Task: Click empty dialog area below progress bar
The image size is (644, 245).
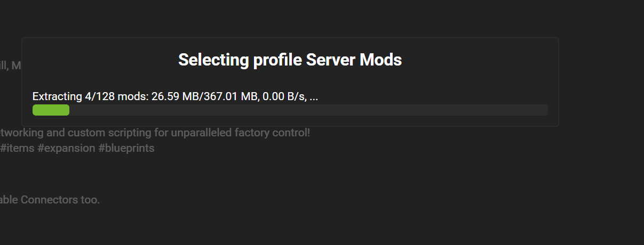Action: 290,121
